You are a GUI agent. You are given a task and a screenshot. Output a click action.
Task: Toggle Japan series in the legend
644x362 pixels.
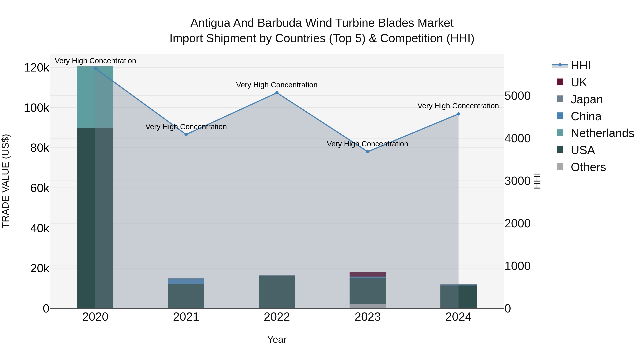[x=579, y=99]
